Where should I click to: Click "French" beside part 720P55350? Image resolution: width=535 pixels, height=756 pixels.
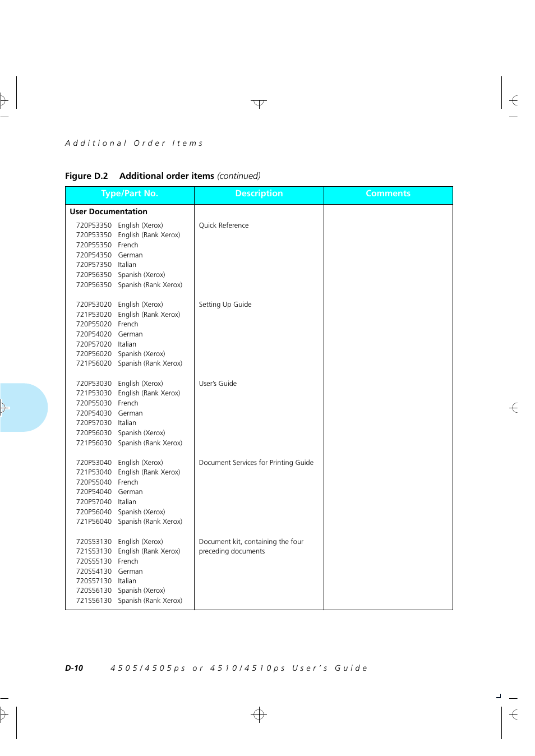click(128, 245)
